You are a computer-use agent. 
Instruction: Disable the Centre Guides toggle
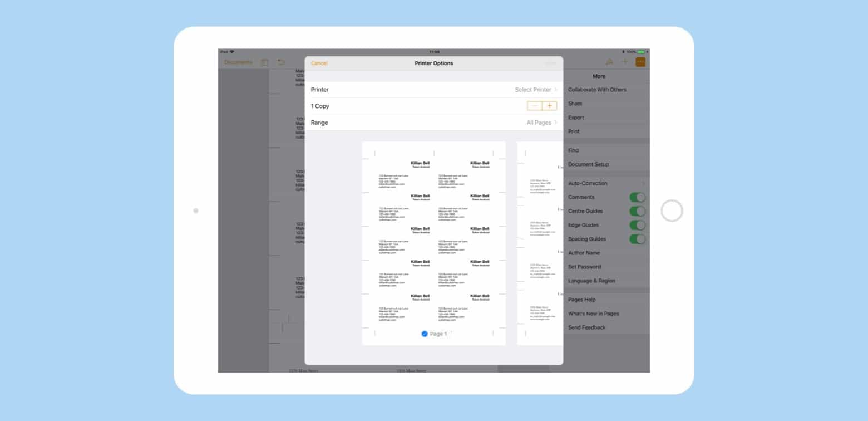638,211
